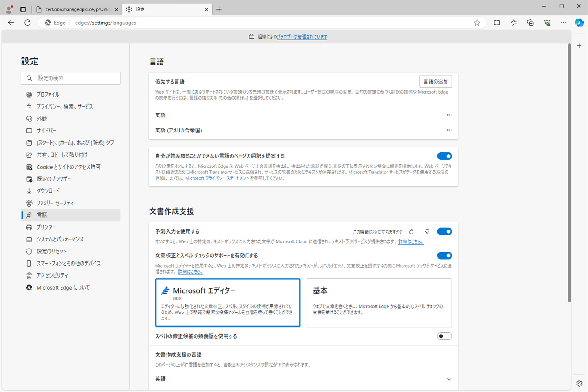
Task: Open tab actions menu icon
Action: coord(23,9)
